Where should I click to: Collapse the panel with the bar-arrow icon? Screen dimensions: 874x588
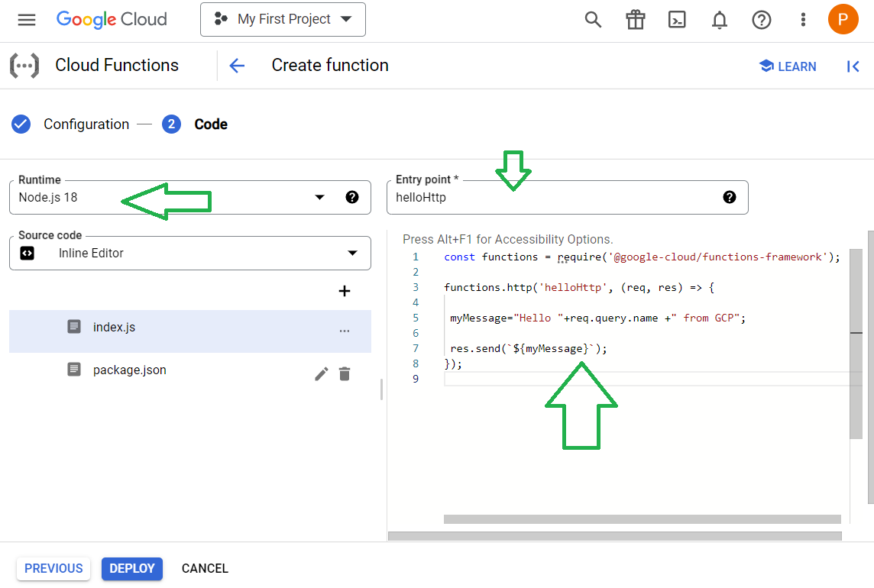pyautogui.click(x=853, y=66)
